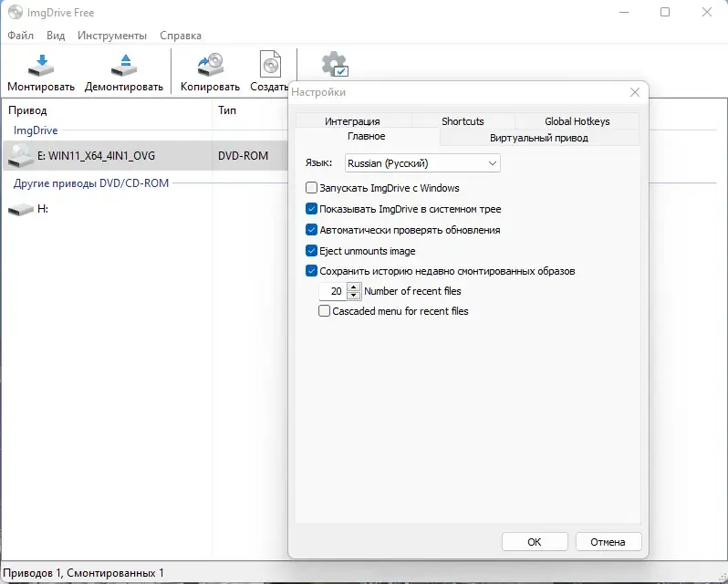Open the settings gear toolbar icon
Image resolution: width=728 pixels, height=584 pixels.
pyautogui.click(x=335, y=65)
